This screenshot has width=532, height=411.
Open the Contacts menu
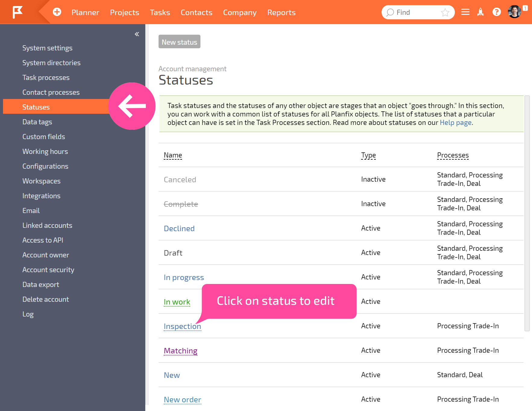pos(197,12)
